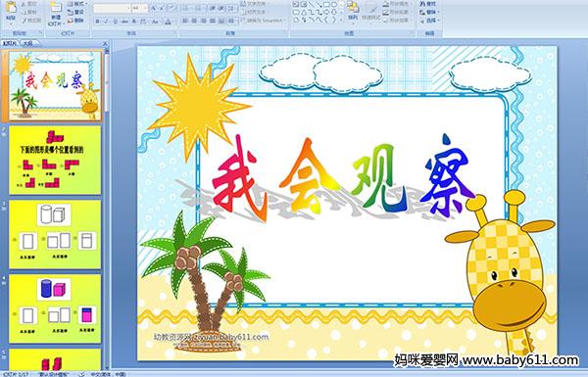Click the Find icon in editing group
The height and width of the screenshot is (377, 588).
tap(428, 4)
